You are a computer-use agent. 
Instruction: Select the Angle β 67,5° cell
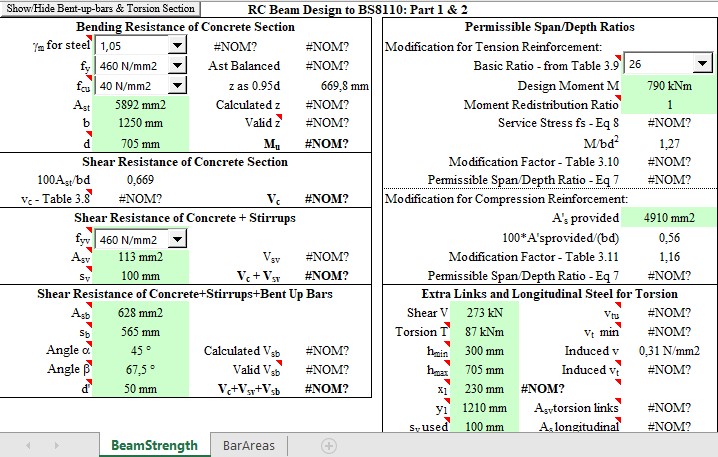point(141,370)
